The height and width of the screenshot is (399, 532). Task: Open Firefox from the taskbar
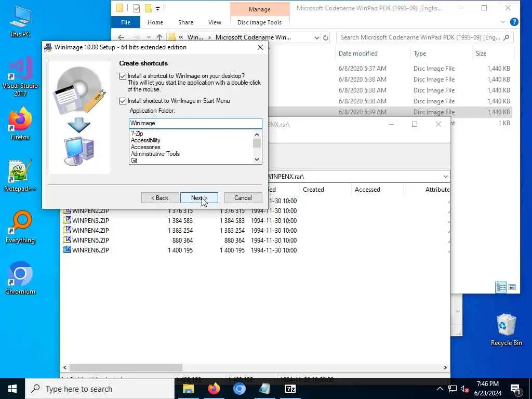point(214,389)
